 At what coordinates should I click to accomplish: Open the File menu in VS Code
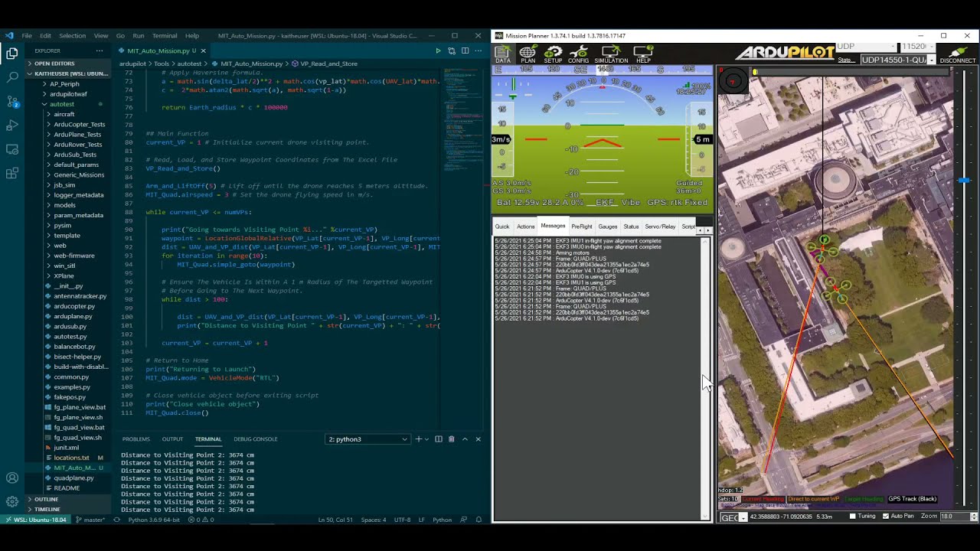tap(27, 35)
